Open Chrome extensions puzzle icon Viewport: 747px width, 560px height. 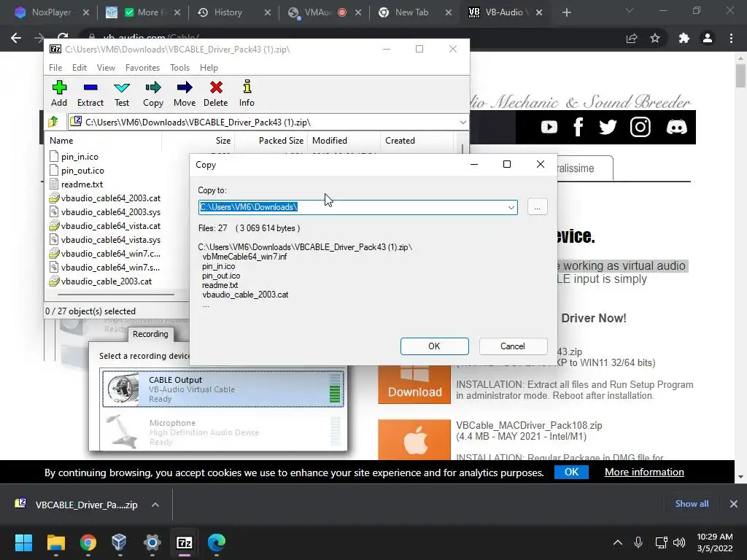click(x=684, y=38)
